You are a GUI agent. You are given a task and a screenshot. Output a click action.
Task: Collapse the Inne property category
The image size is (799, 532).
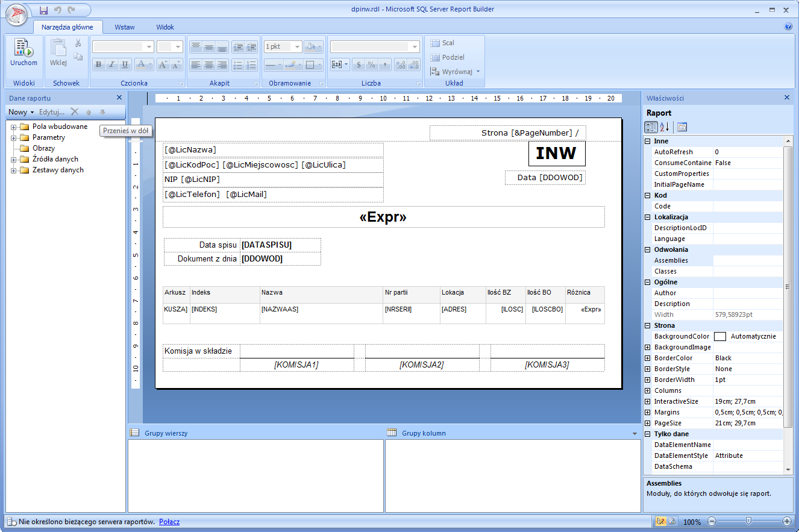point(648,141)
